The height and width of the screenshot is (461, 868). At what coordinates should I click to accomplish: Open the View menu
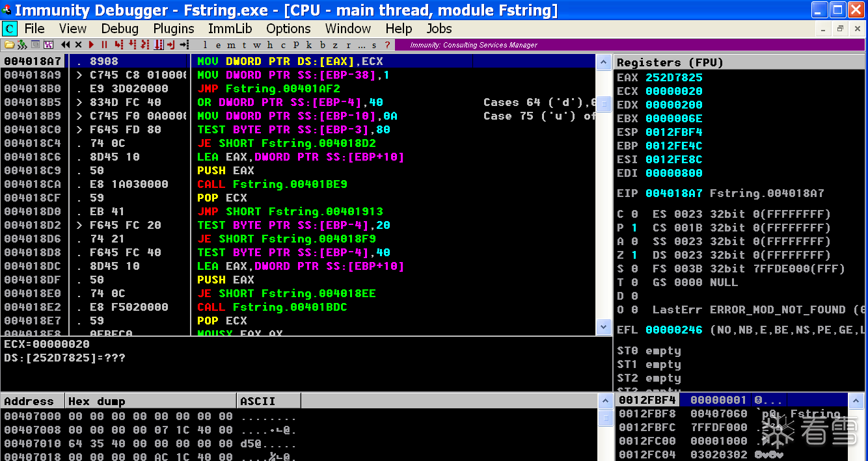(x=73, y=29)
